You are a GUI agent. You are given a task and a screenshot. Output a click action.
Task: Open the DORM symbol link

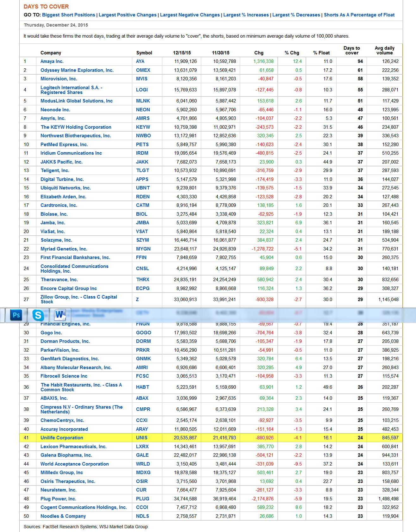point(143,341)
